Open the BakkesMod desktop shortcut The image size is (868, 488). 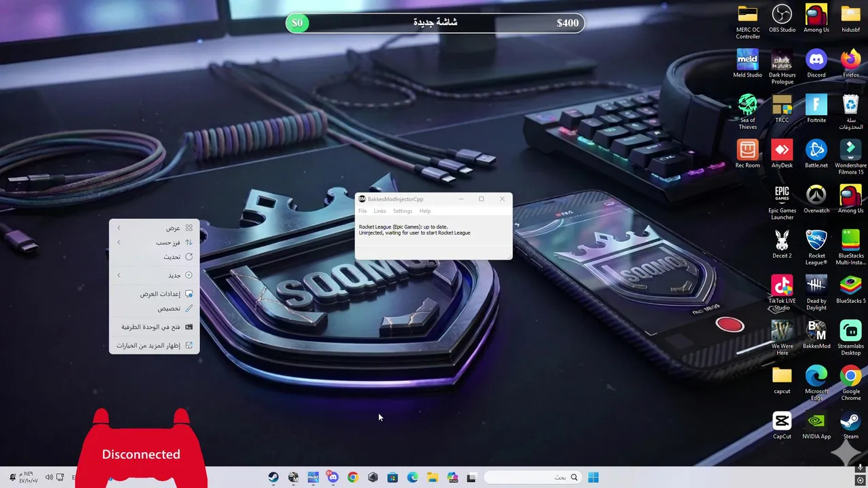point(816,335)
